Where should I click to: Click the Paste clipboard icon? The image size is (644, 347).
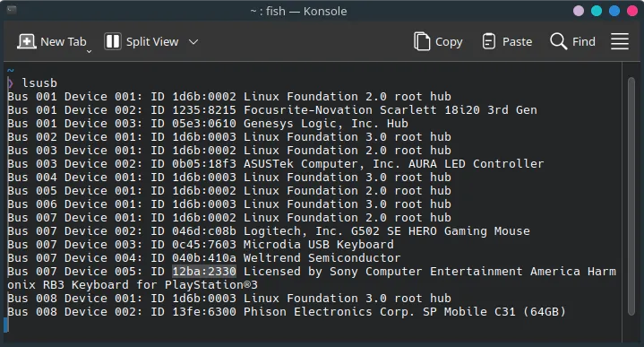(488, 41)
